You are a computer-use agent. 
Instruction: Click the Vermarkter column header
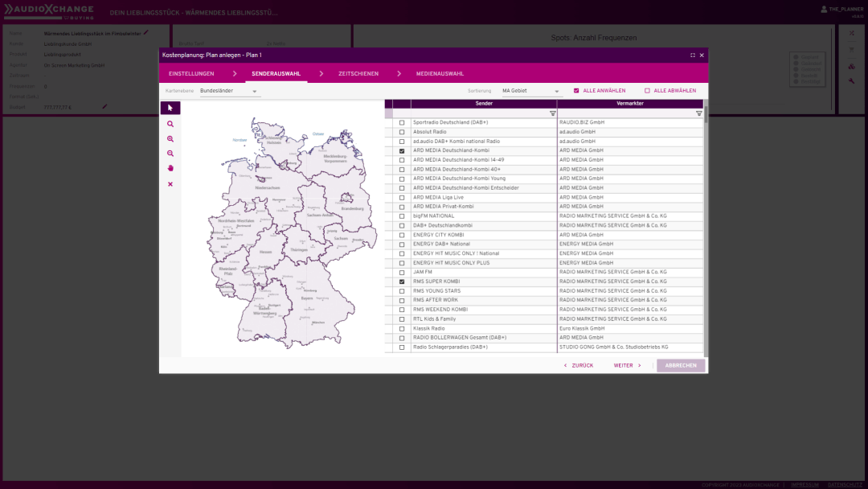[x=630, y=104]
